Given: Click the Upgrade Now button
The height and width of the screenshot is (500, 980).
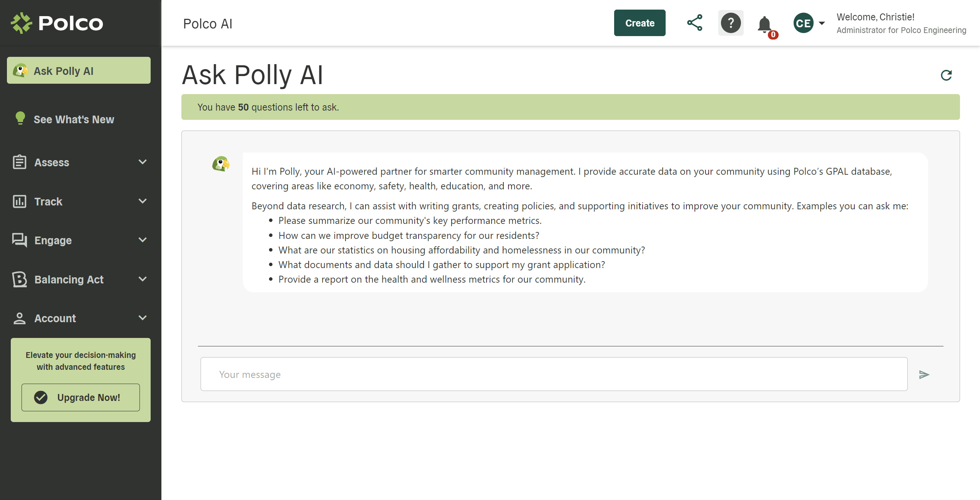Looking at the screenshot, I should point(80,397).
